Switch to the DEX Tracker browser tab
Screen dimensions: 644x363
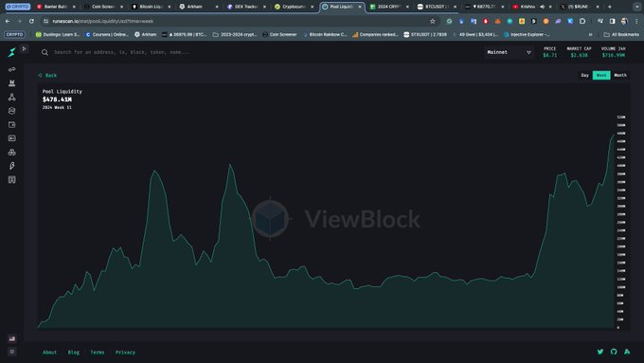246,7
